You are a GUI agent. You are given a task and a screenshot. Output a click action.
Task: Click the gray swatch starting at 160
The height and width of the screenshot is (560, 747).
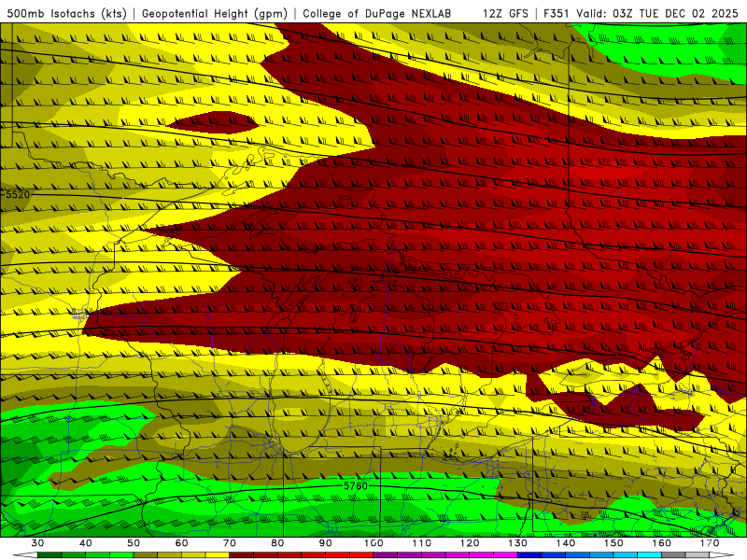(x=673, y=555)
